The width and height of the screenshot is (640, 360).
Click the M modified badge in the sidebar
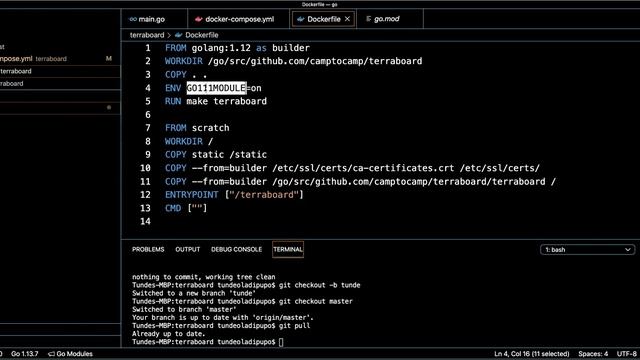(x=109, y=59)
